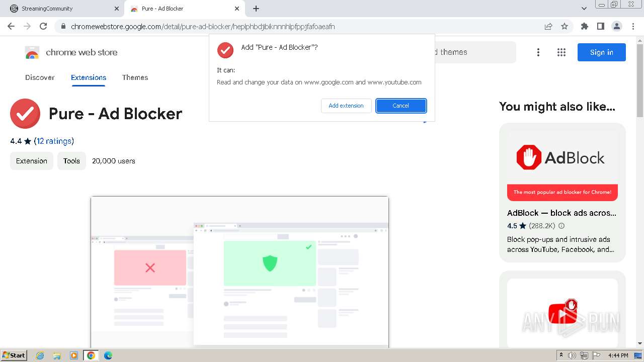Open the Themes tab
The image size is (644, 362).
pyautogui.click(x=135, y=77)
